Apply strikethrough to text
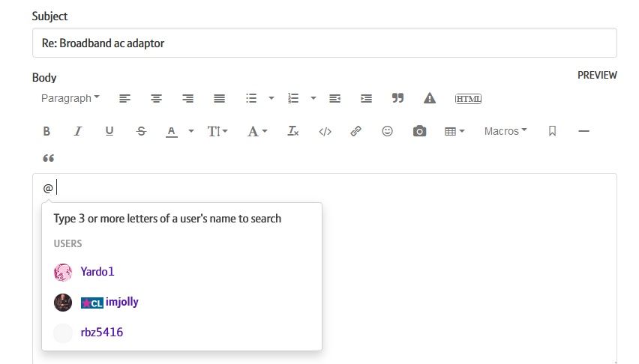The height and width of the screenshot is (364, 639). point(141,131)
